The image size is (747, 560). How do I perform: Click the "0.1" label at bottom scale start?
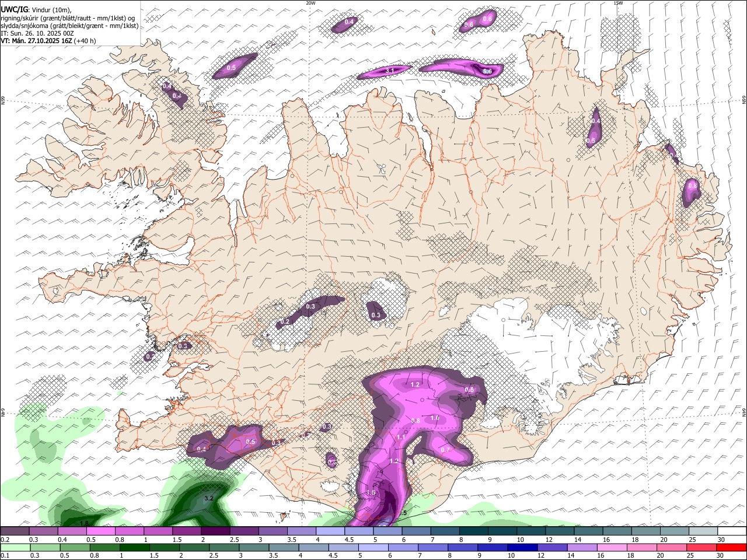[4, 555]
